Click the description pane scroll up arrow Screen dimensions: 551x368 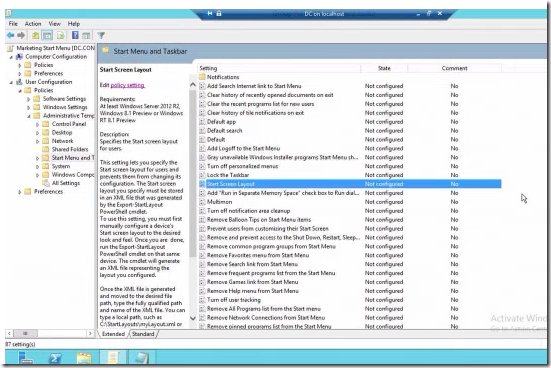[x=193, y=85]
